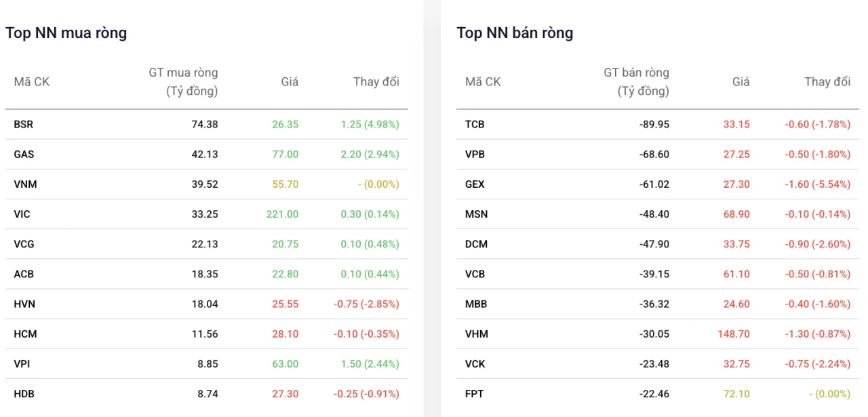
Task: Click the change -0.75 (-2.85%)
Action: [x=366, y=304]
